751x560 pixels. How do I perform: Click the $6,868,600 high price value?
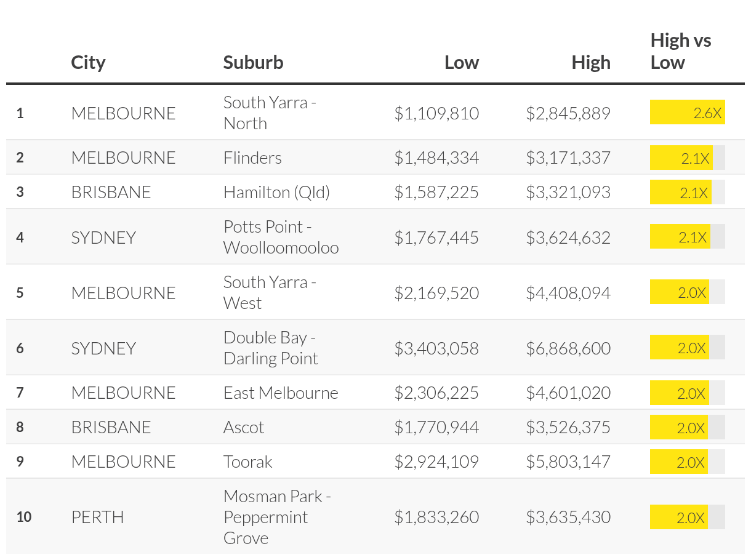pyautogui.click(x=568, y=348)
